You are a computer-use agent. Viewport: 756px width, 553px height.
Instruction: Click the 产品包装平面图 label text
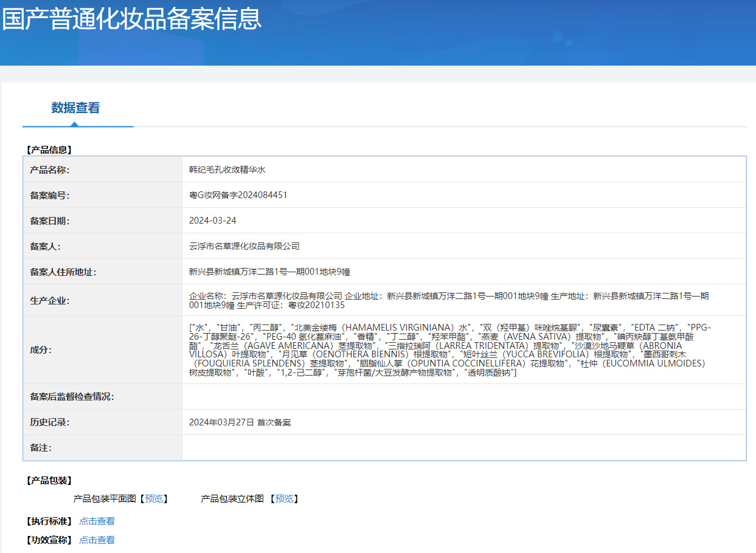coord(105,499)
